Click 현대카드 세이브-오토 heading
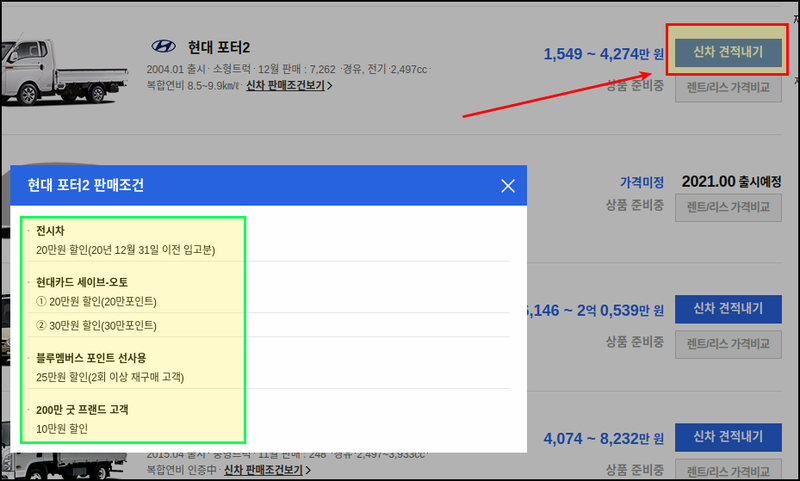The image size is (800, 481). click(82, 282)
